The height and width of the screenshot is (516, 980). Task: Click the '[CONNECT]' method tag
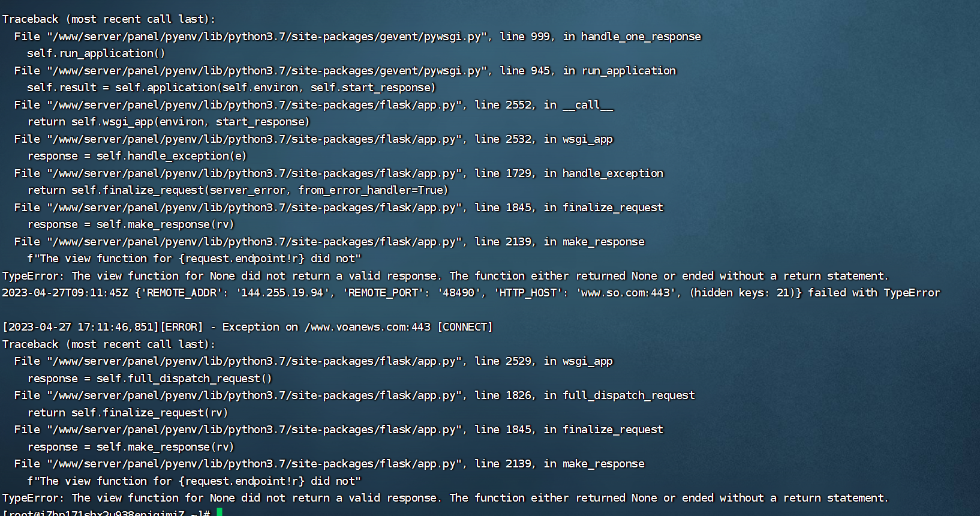click(x=465, y=327)
